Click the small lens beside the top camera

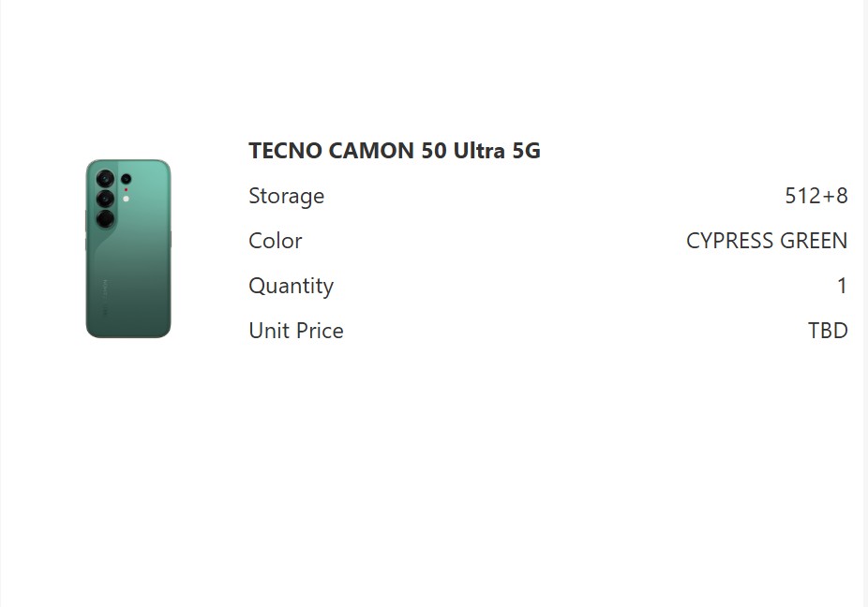point(126,179)
